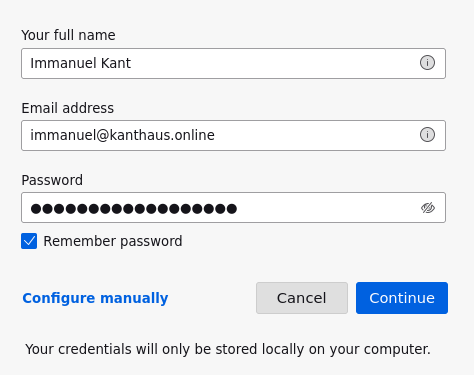474x375 pixels.
Task: Click the credentials stored locally notice text
Action: click(228, 349)
